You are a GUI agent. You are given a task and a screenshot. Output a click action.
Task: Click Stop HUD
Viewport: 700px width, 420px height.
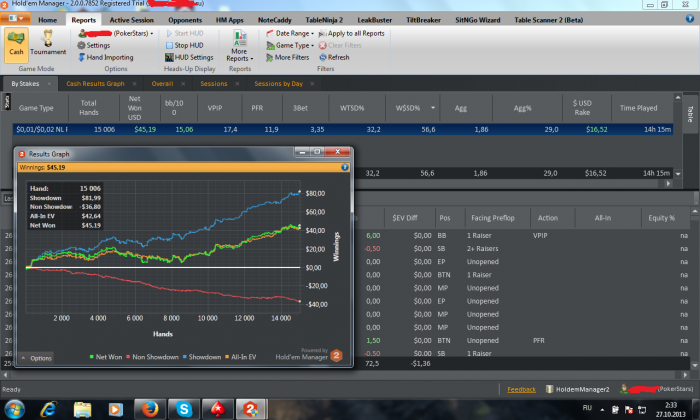(184, 45)
